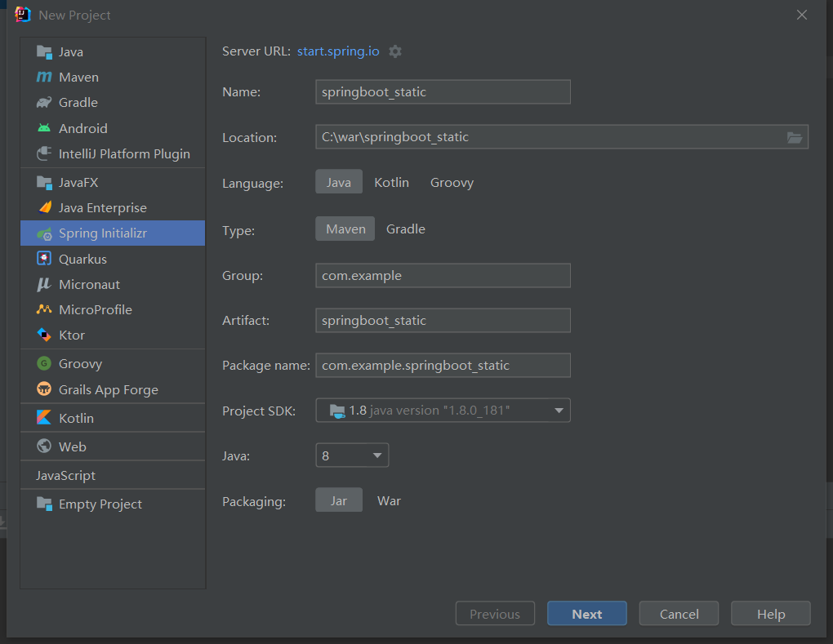Click the Grails App Forge icon
833x644 pixels.
(x=44, y=389)
